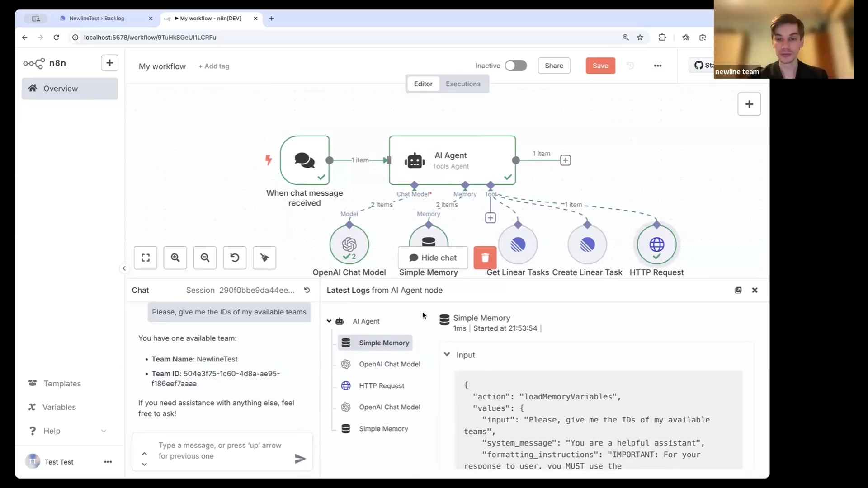Switch to NewlineTest Backlog browser tab
This screenshot has height=488, width=868.
(x=106, y=19)
